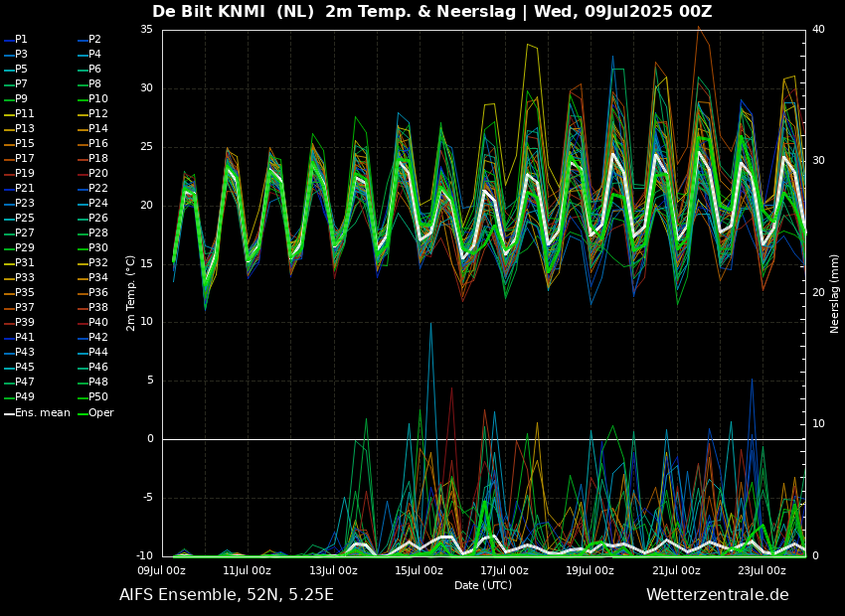Click the P40 legend entry

pyautogui.click(x=97, y=323)
